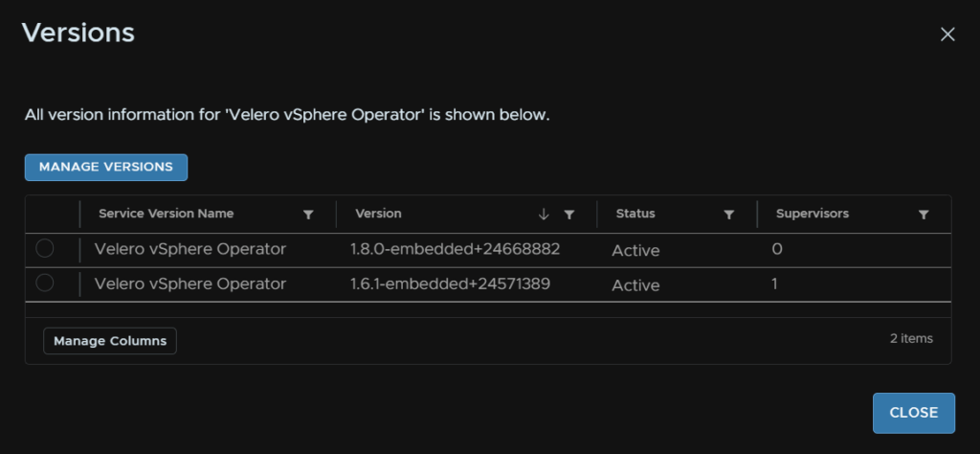Click Active status in the 1.6.1 row
This screenshot has width=980, height=454.
635,285
